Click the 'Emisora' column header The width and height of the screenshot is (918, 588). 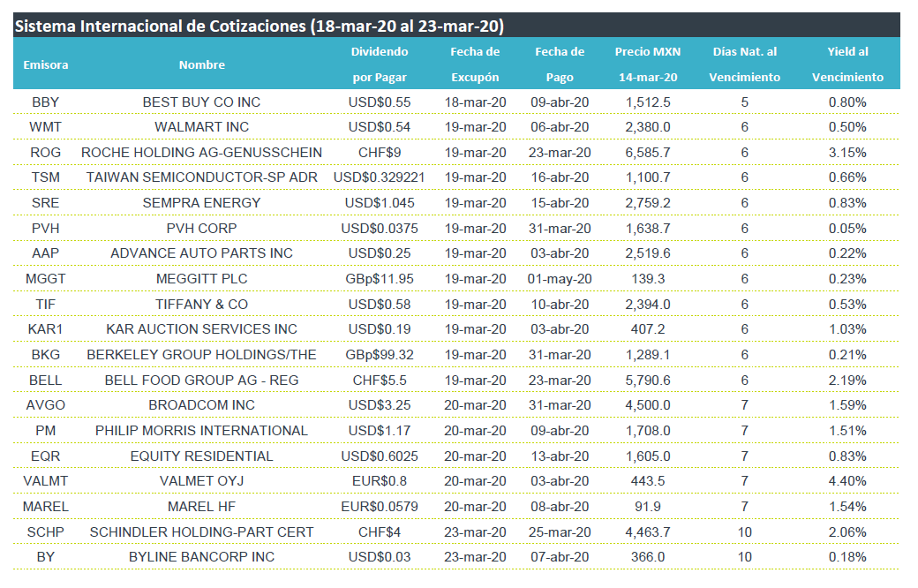[46, 65]
